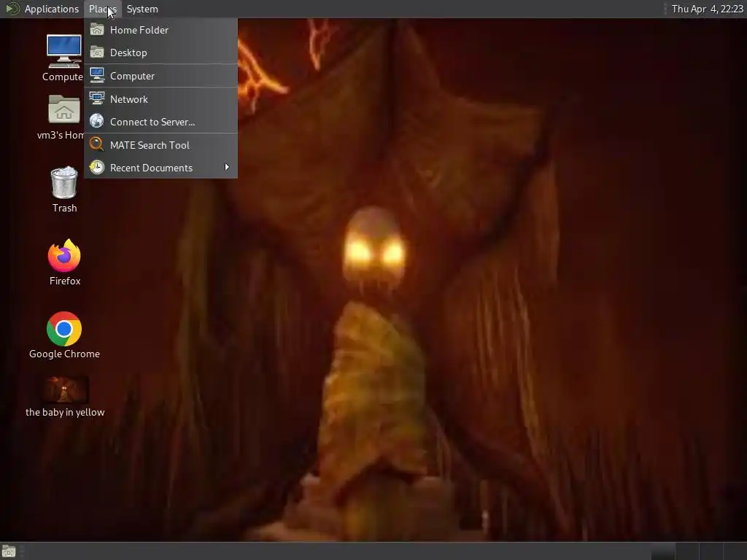The height and width of the screenshot is (560, 747).
Task: Open the System menu
Action: [142, 9]
